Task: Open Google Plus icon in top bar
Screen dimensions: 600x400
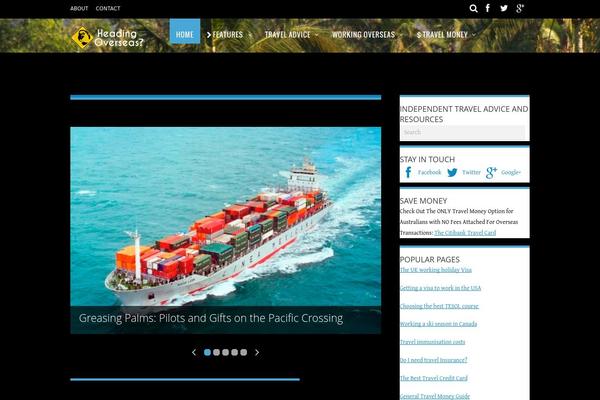Action: point(520,8)
